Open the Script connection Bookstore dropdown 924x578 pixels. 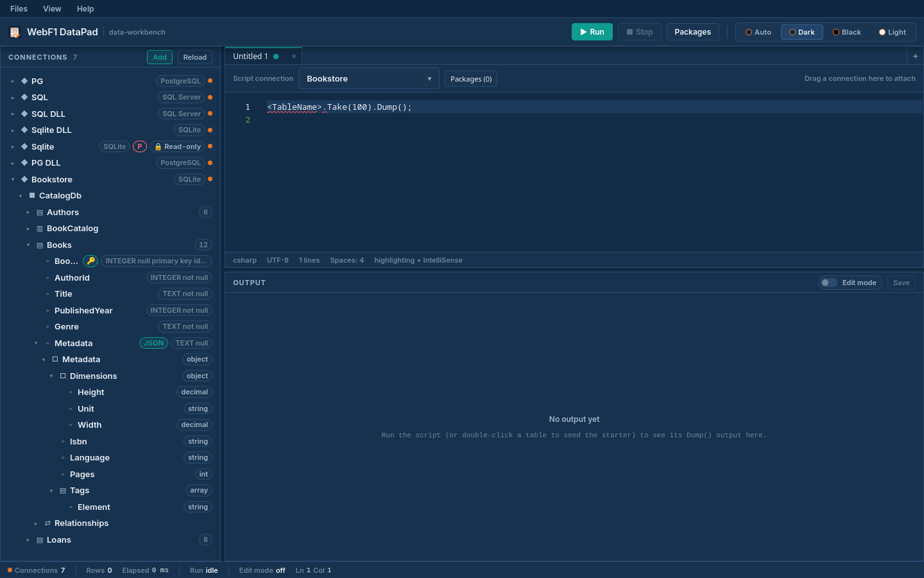click(x=369, y=78)
